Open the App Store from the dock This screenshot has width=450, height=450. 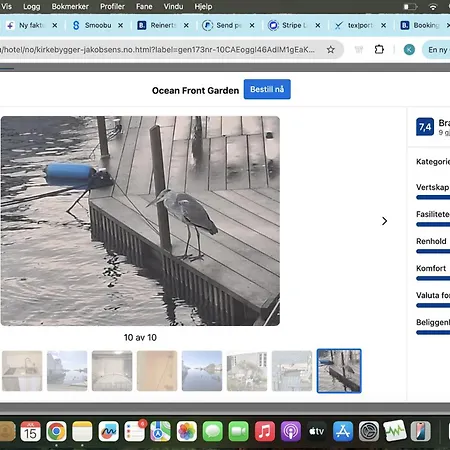click(343, 431)
